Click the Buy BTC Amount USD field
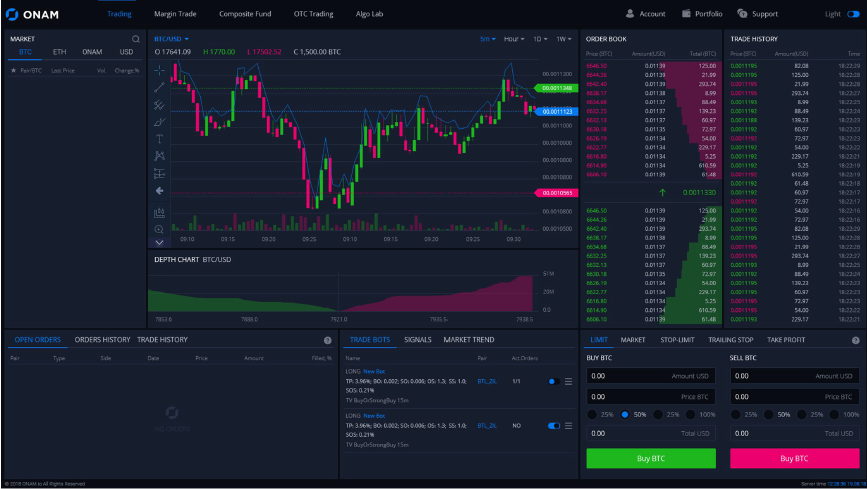This screenshot has width=867, height=489. tap(651, 376)
